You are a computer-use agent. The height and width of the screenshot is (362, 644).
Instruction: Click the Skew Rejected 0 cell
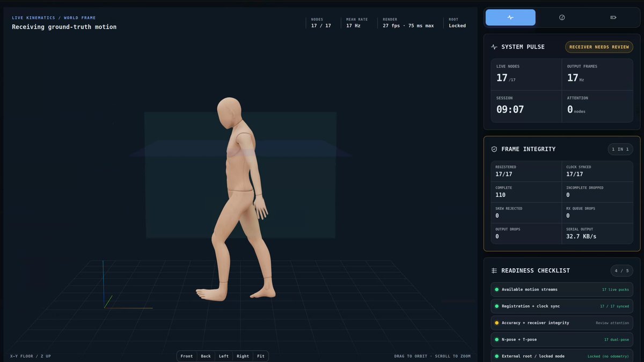(x=526, y=213)
